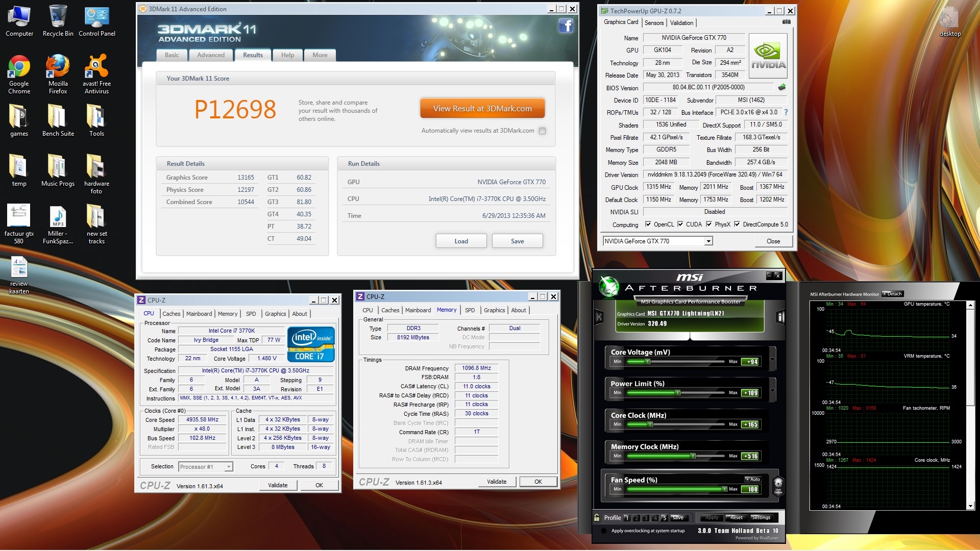Open the Afterburner information 'i' panel
The height and width of the screenshot is (551, 980).
click(780, 317)
